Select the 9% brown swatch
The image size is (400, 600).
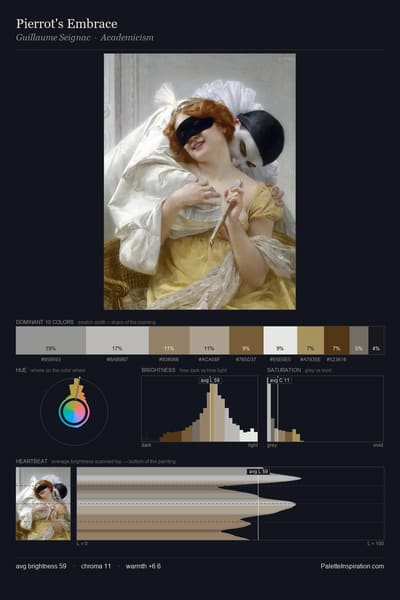247,340
